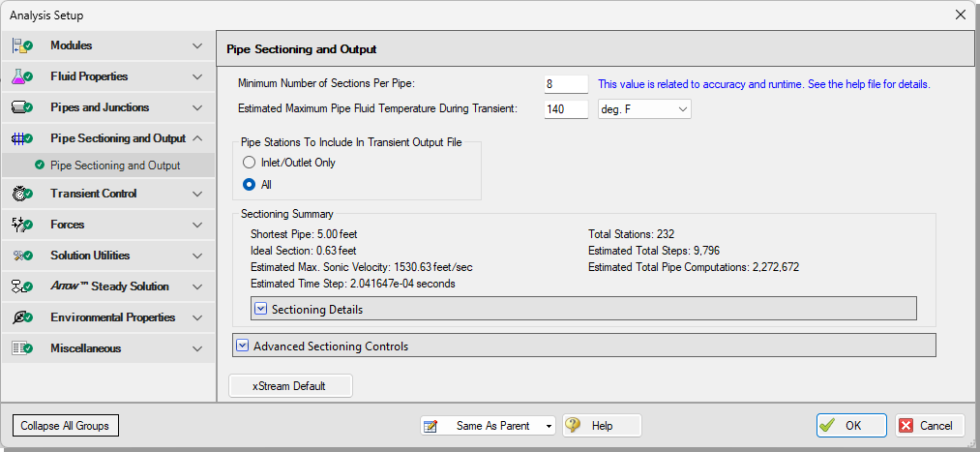This screenshot has height=452, width=980.
Task: Click the Help button
Action: [602, 426]
